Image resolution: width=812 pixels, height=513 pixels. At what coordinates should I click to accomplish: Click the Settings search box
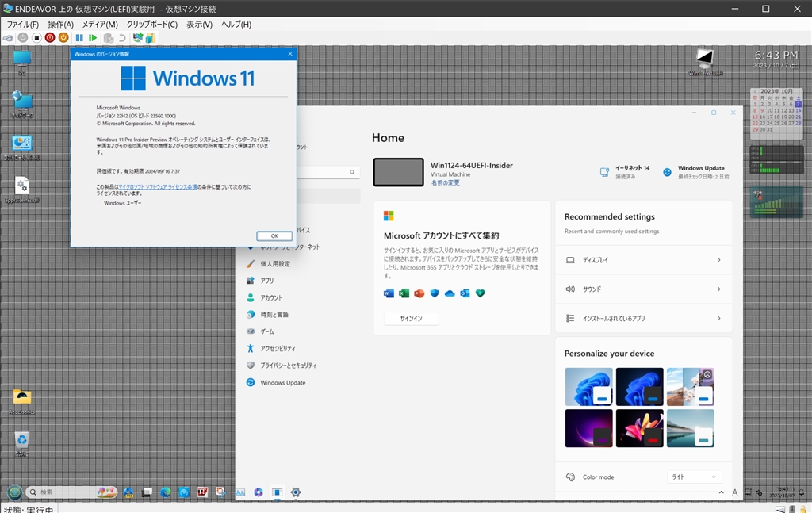tap(328, 172)
